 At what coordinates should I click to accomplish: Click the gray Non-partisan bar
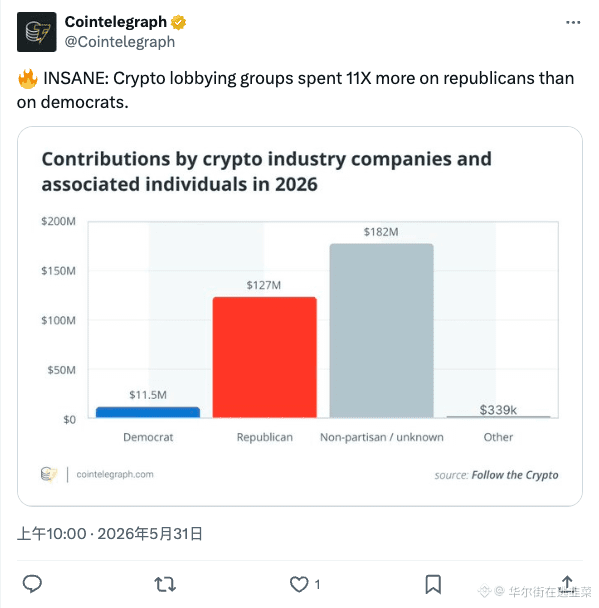(x=381, y=330)
